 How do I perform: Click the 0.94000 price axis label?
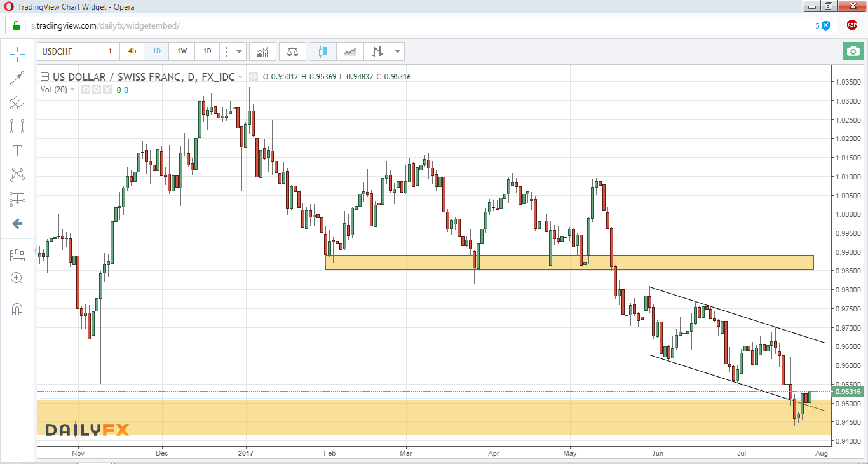(848, 441)
